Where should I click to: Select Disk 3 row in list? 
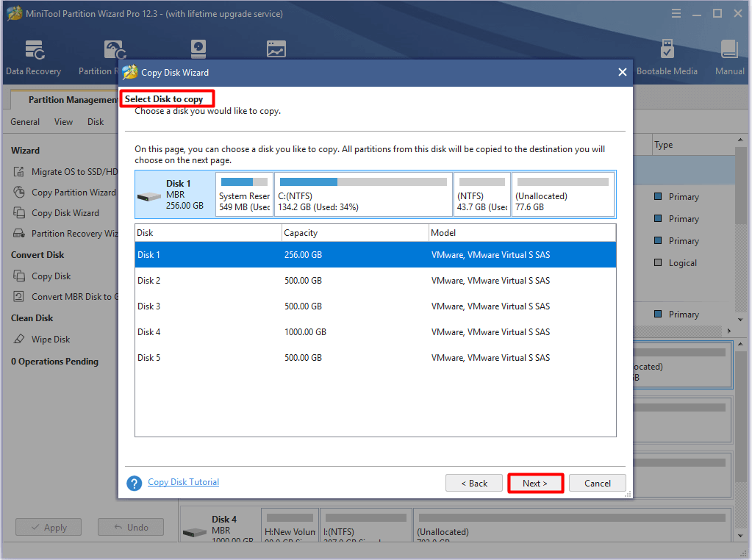click(x=376, y=306)
